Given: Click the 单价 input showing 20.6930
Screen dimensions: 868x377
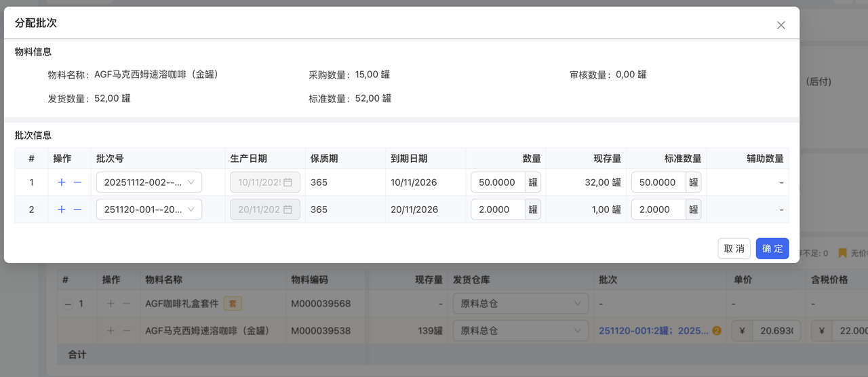Looking at the screenshot, I should (776, 331).
